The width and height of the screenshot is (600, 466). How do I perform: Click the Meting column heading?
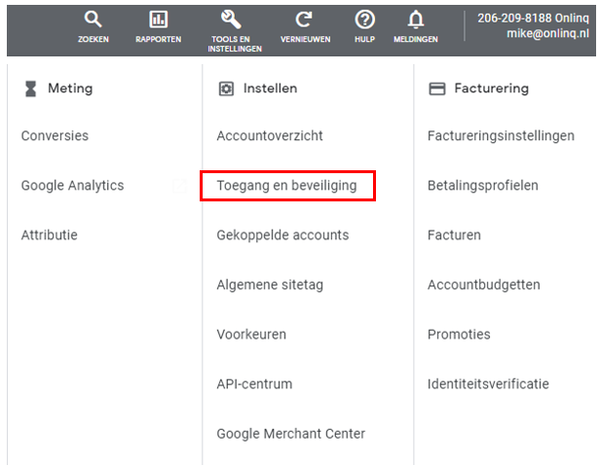(70, 89)
